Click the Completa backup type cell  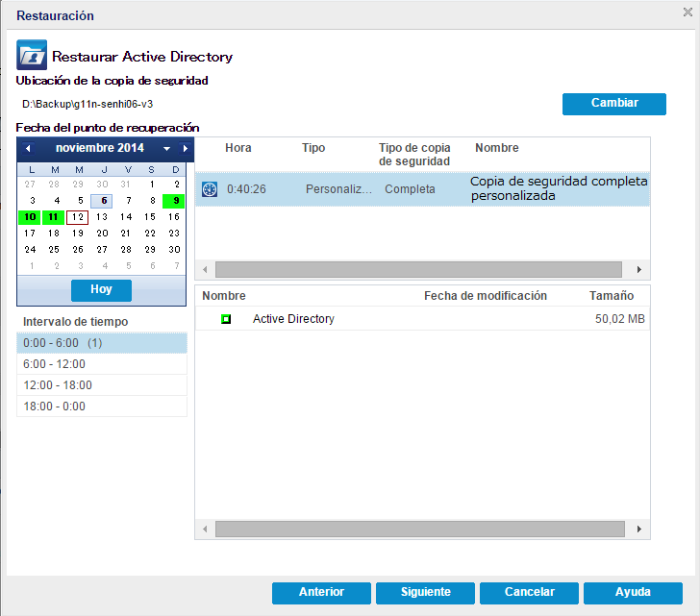coord(410,189)
